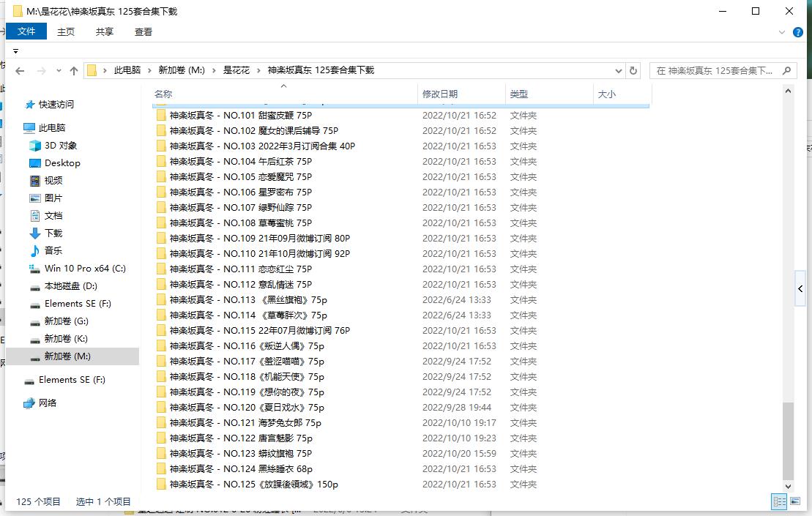The width and height of the screenshot is (812, 516).
Task: Open 本地磁盘 (D:) drive
Action: coord(70,286)
